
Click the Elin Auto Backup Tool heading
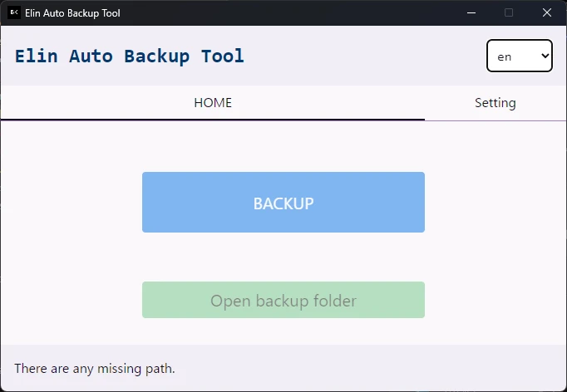130,56
